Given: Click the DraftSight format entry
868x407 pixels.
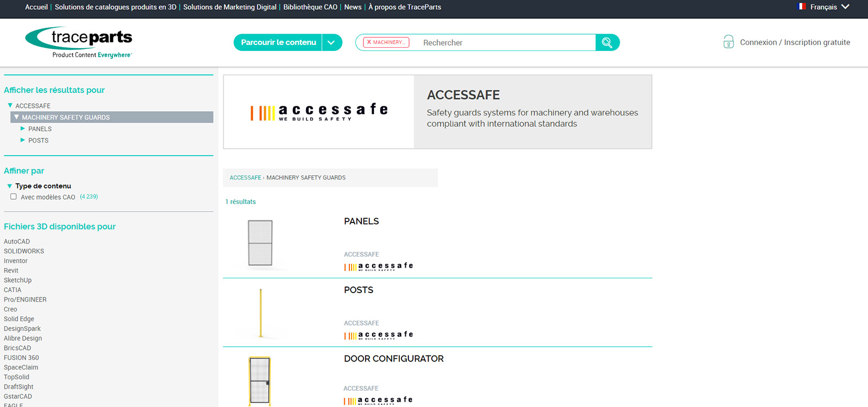Looking at the screenshot, I should pyautogui.click(x=18, y=387).
